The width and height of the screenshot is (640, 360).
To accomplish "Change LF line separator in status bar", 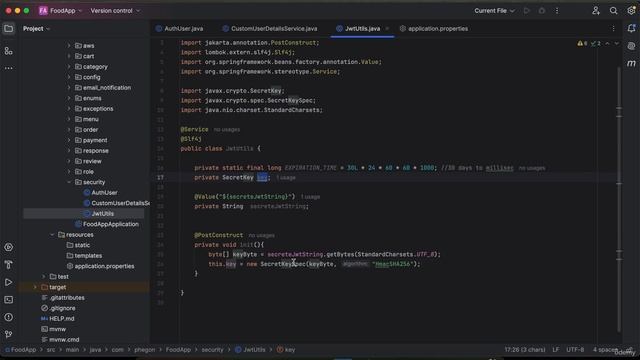I will pyautogui.click(x=556, y=350).
